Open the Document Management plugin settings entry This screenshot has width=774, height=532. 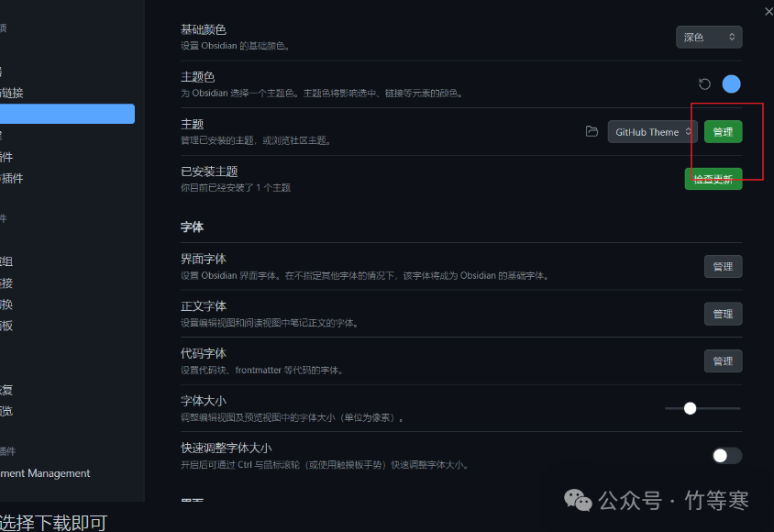point(45,473)
